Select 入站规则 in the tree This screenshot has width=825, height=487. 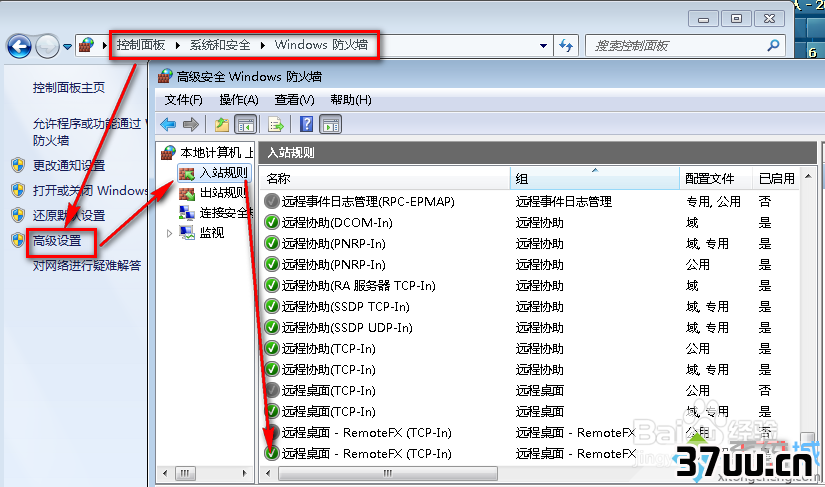[214, 173]
